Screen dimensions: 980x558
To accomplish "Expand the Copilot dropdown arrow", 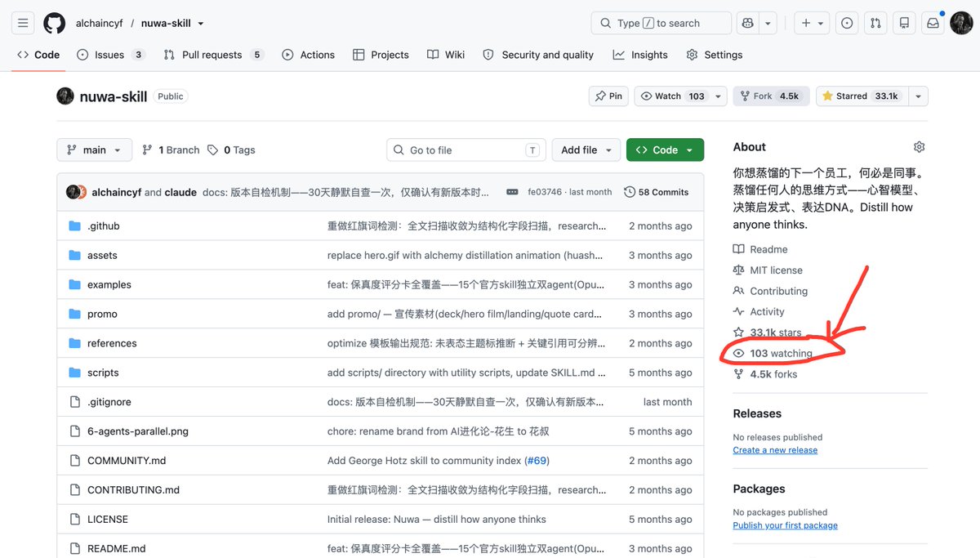I will 768,23.
